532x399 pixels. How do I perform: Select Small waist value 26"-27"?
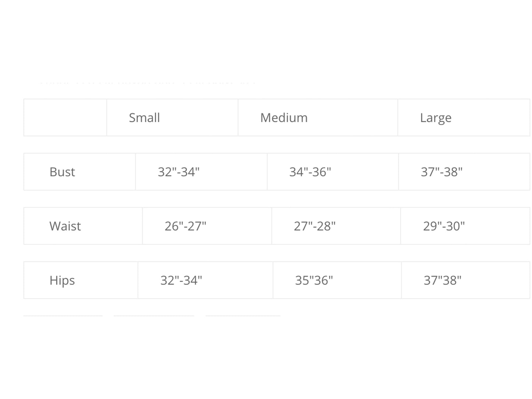pyautogui.click(x=185, y=226)
